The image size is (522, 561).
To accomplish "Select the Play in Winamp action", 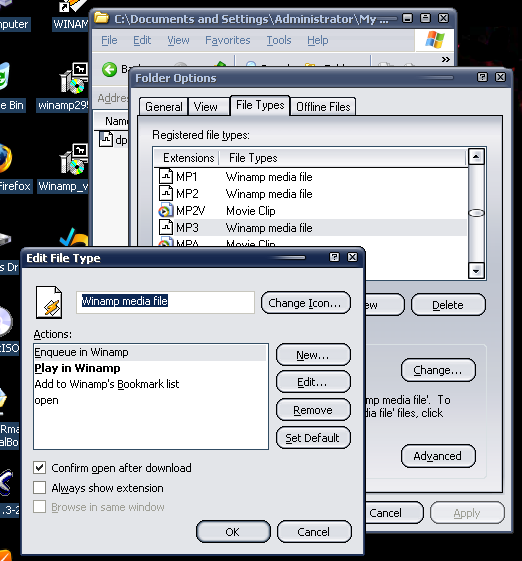I will tap(151, 368).
